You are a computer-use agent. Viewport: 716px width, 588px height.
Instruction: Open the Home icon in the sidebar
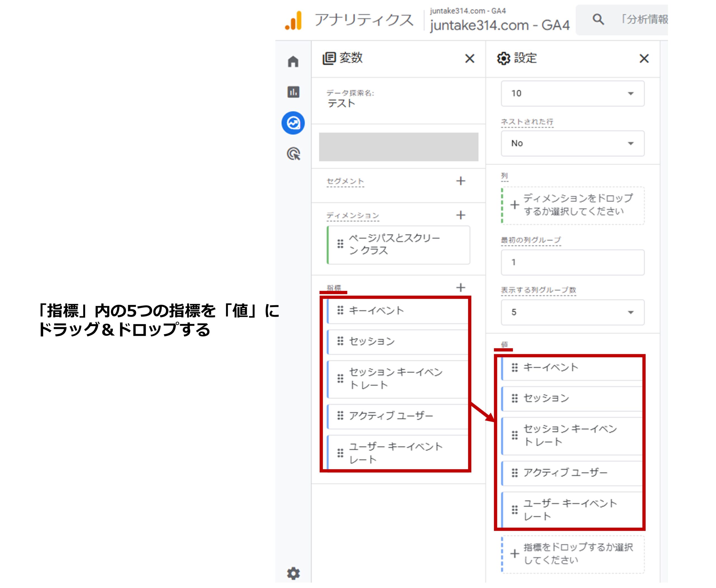tap(293, 61)
